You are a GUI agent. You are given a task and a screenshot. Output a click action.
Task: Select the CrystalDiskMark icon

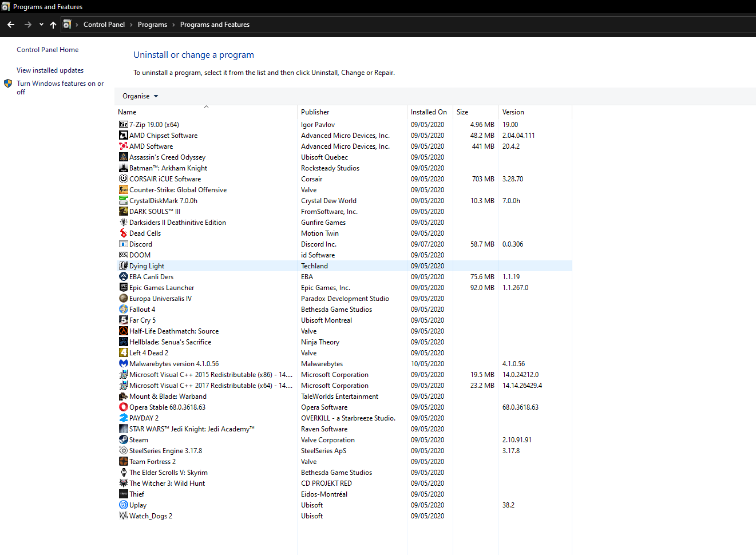[x=123, y=201]
